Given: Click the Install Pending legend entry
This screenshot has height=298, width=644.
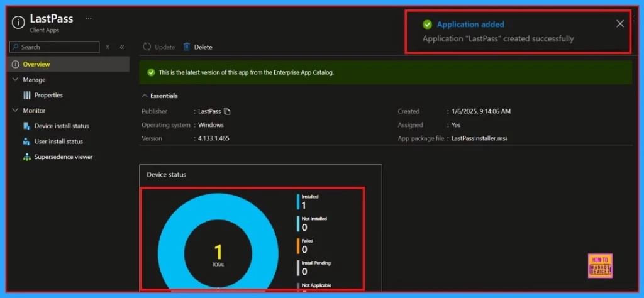Looking at the screenshot, I should tap(314, 268).
